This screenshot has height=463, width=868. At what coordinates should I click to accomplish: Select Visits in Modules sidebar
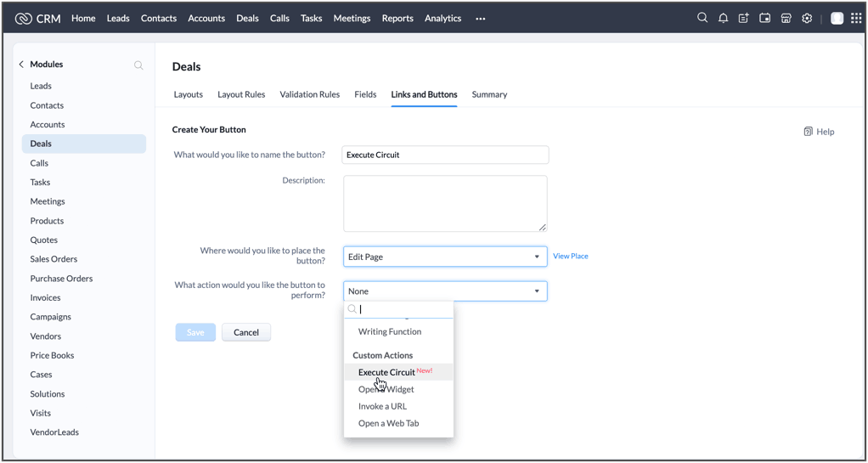click(x=41, y=413)
